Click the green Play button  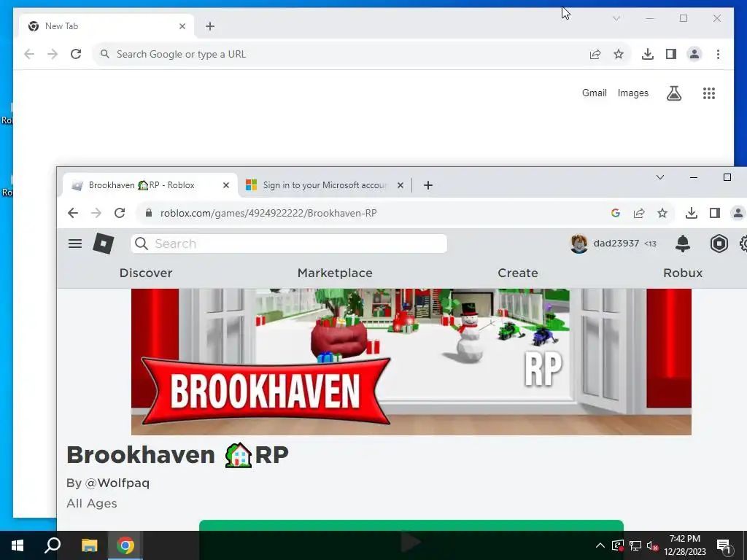pyautogui.click(x=411, y=525)
